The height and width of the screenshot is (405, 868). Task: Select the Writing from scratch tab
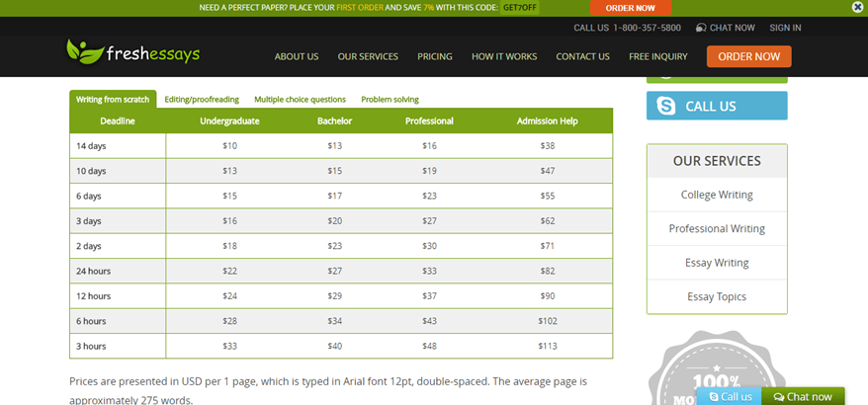pyautogui.click(x=113, y=99)
